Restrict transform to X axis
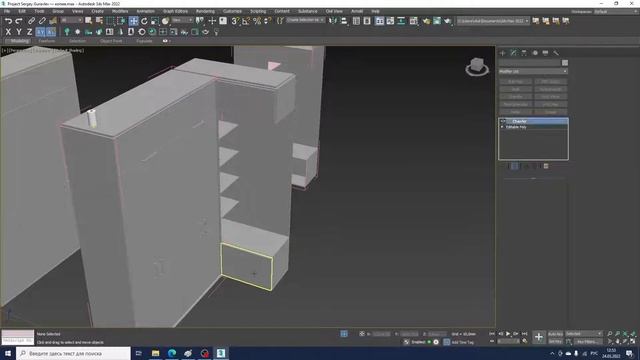 coord(8,32)
